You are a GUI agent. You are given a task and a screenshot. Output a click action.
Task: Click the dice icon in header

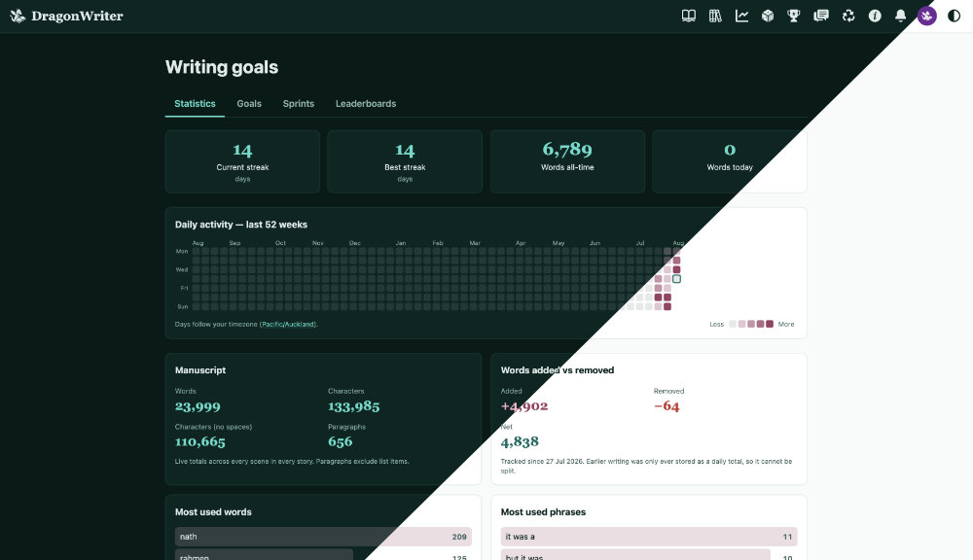(x=768, y=16)
